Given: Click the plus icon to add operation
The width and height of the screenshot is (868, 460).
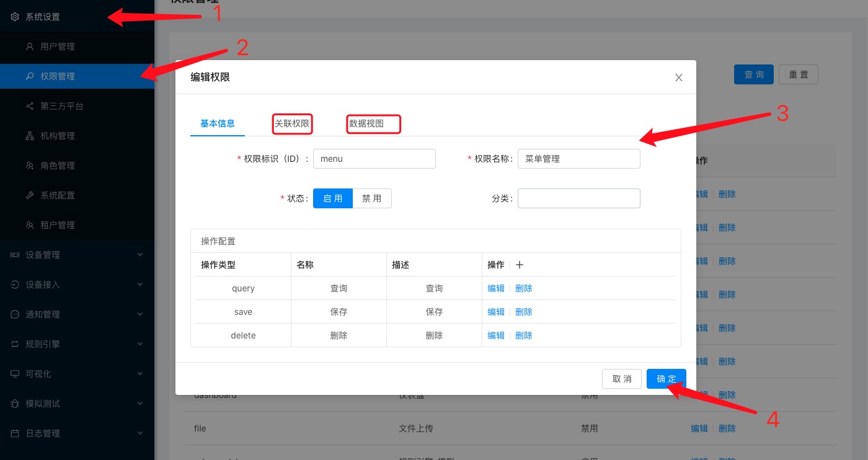Looking at the screenshot, I should pos(520,265).
